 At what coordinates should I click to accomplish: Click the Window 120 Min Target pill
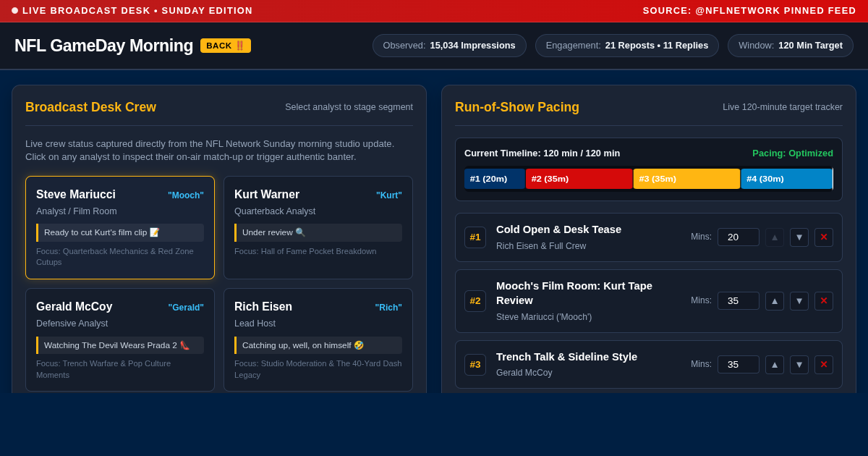pos(791,46)
